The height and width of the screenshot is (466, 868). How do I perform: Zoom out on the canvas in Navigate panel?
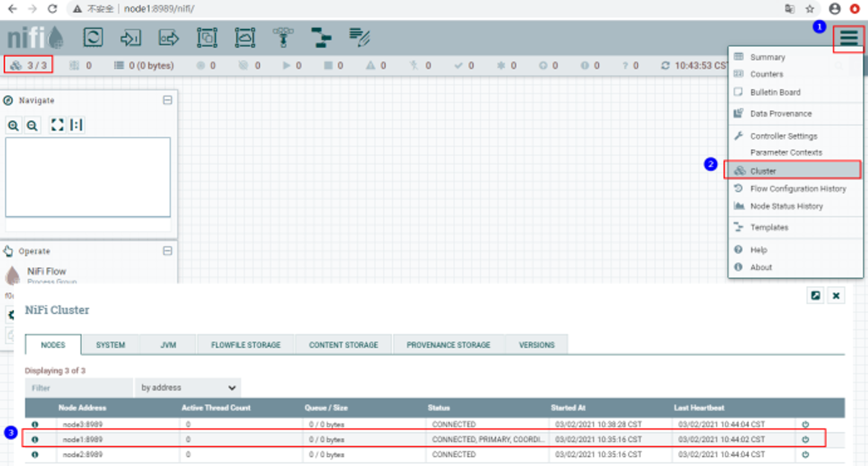pyautogui.click(x=32, y=125)
